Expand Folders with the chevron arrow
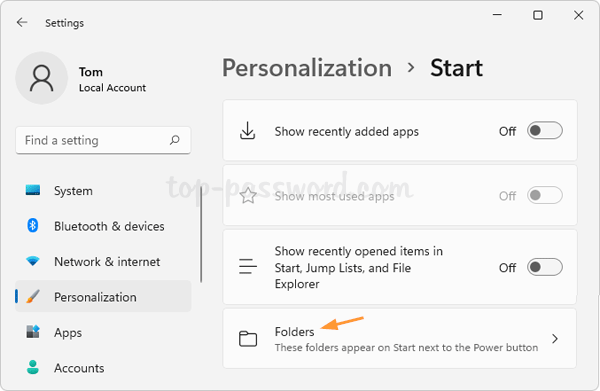 pos(555,339)
